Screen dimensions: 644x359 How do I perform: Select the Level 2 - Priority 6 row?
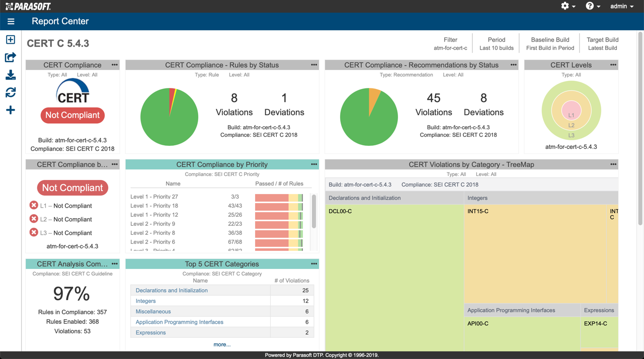click(217, 242)
